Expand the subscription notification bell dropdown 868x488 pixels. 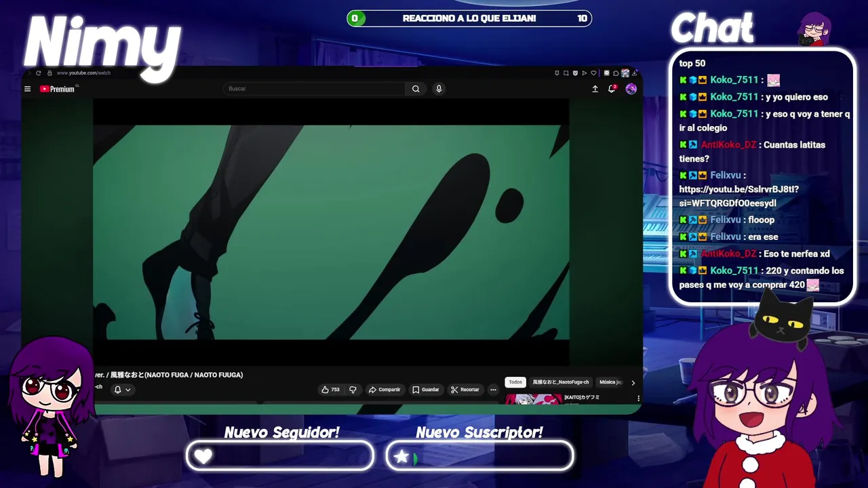tap(122, 390)
